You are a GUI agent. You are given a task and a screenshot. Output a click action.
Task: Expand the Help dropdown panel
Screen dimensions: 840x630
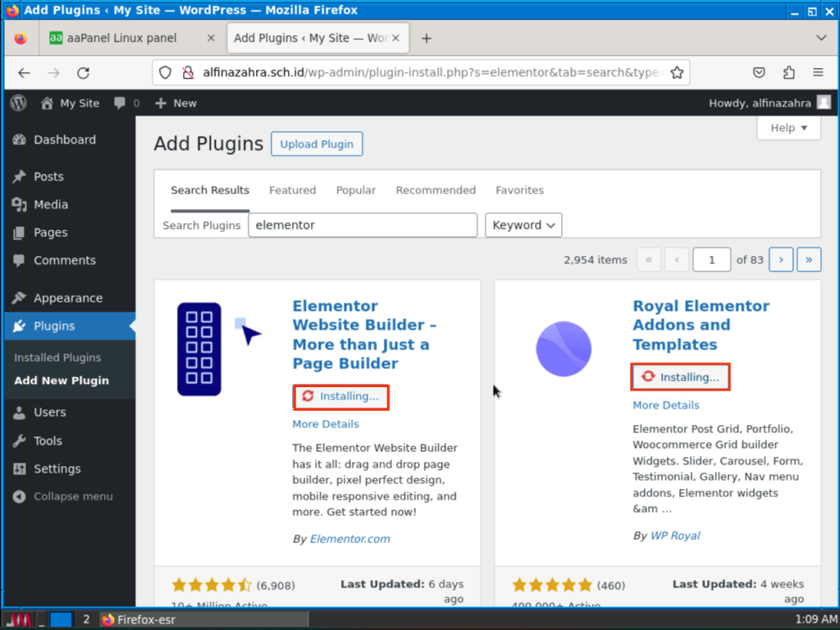(x=788, y=128)
